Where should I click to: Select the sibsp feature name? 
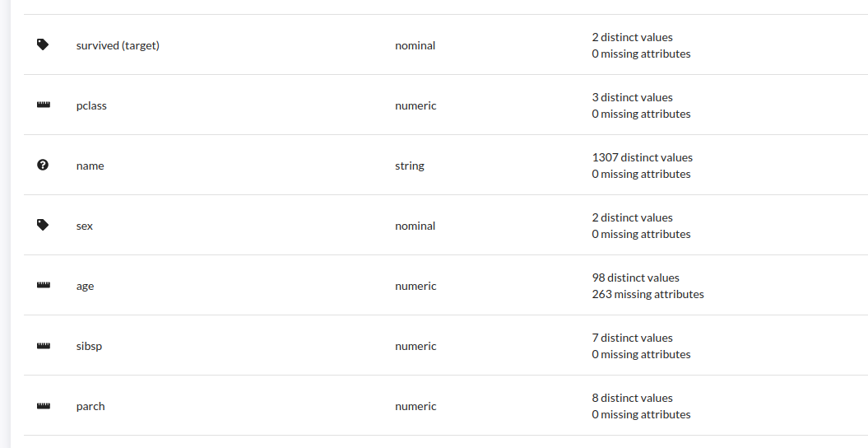coord(89,346)
